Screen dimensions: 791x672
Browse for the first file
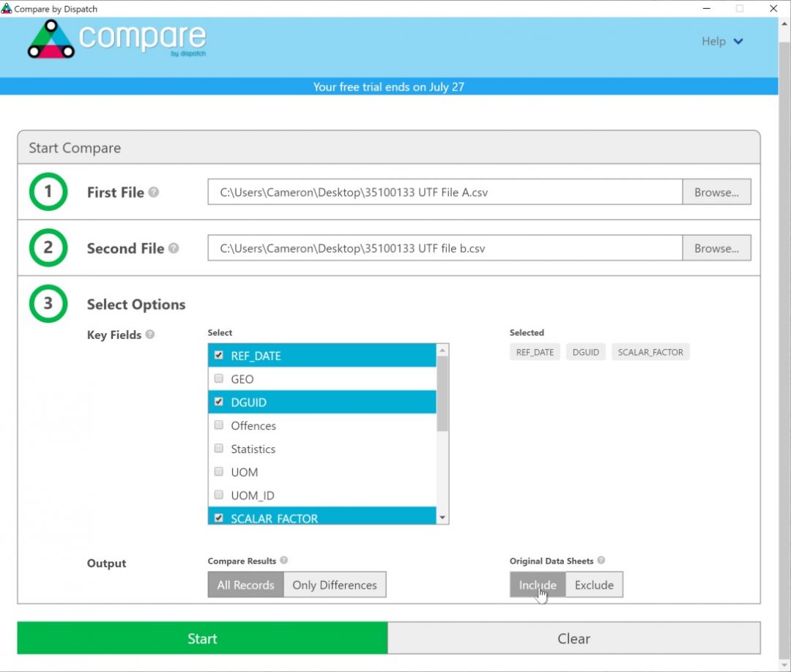[x=716, y=192]
